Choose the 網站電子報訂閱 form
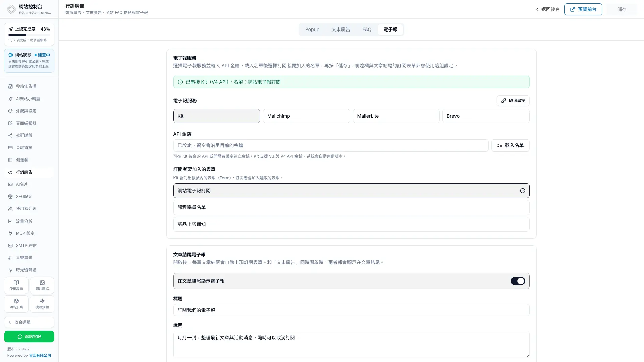Viewport: 644px width, 362px height. (351, 191)
